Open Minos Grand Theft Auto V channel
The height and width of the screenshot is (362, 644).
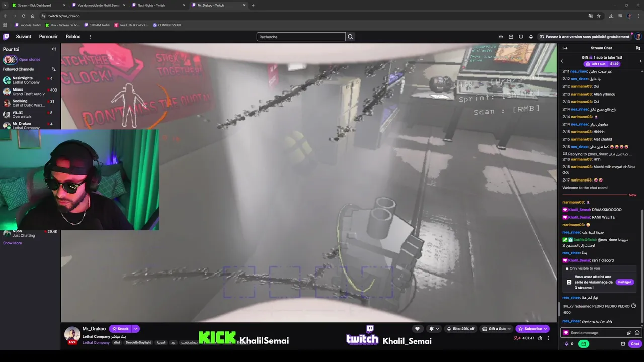(30, 92)
